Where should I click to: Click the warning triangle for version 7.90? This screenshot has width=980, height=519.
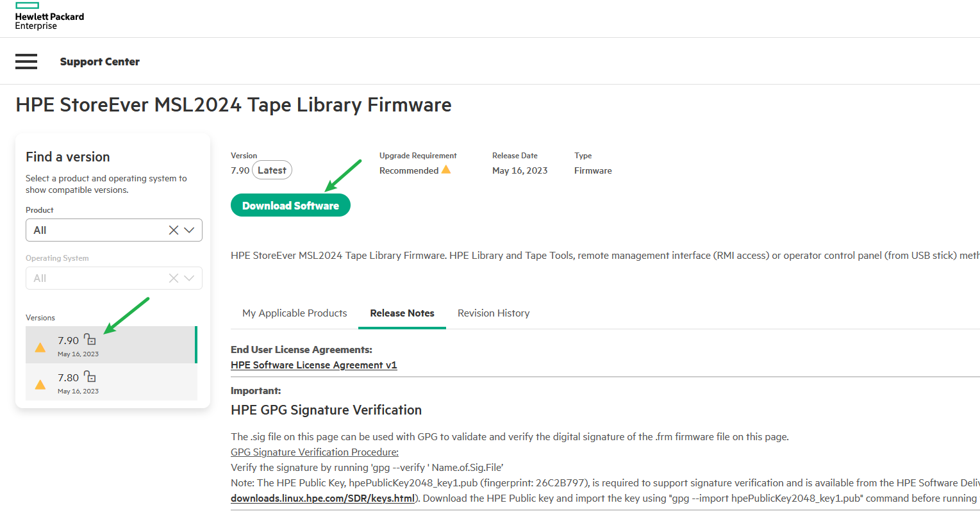(x=40, y=347)
